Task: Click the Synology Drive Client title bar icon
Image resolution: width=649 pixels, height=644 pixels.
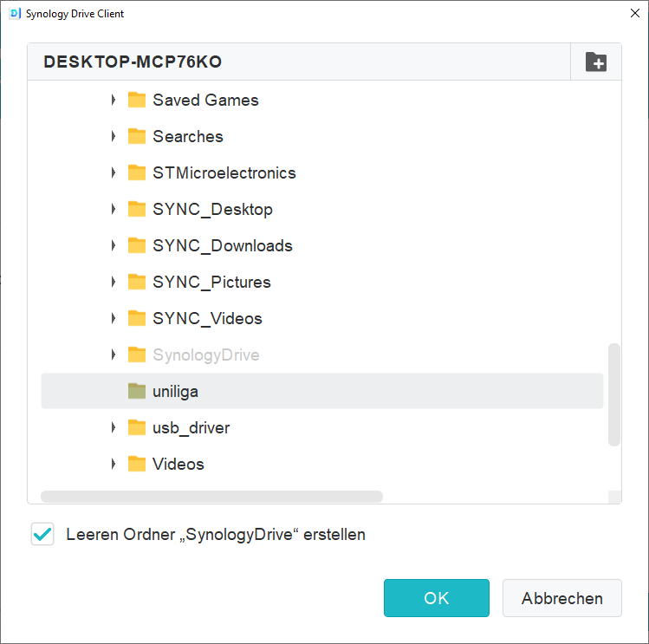Action: coord(15,14)
